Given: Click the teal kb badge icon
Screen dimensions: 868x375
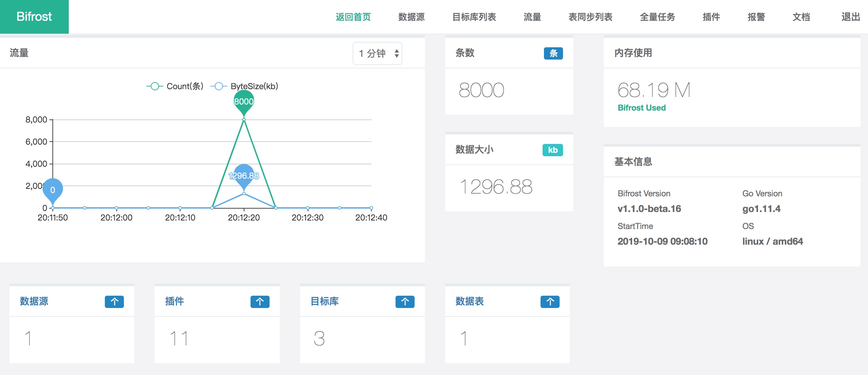Looking at the screenshot, I should coord(552,150).
